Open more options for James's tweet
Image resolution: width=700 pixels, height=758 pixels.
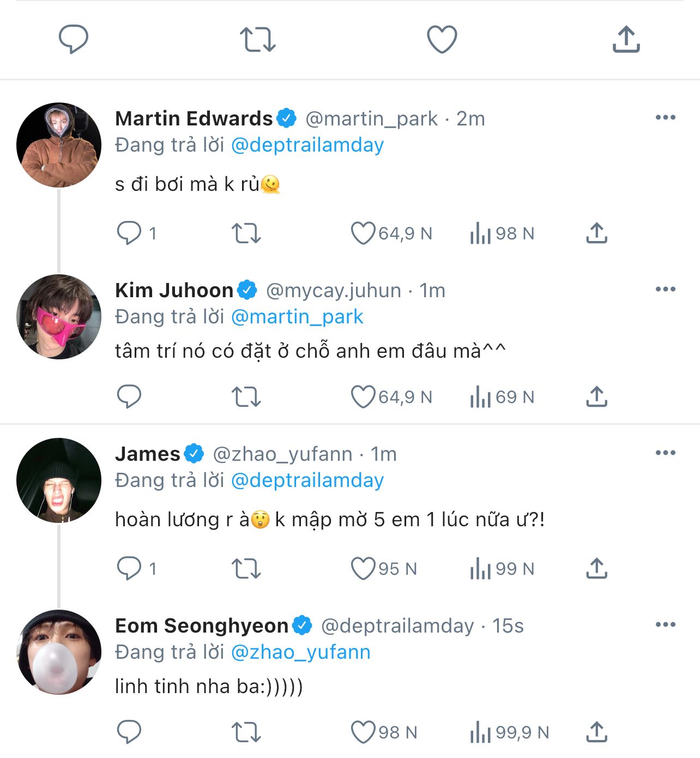666,453
